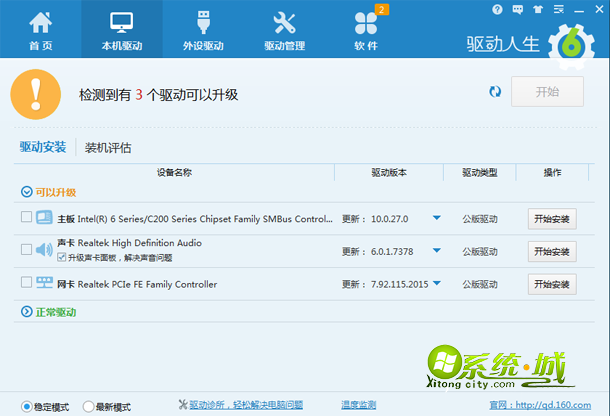Tick the Intel SMBus Controller checkbox

(26, 217)
